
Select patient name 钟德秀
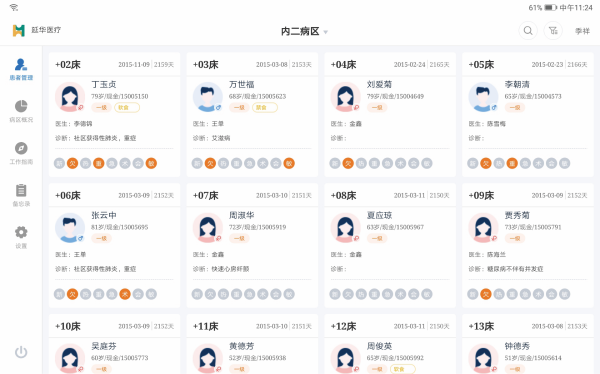[517, 346]
